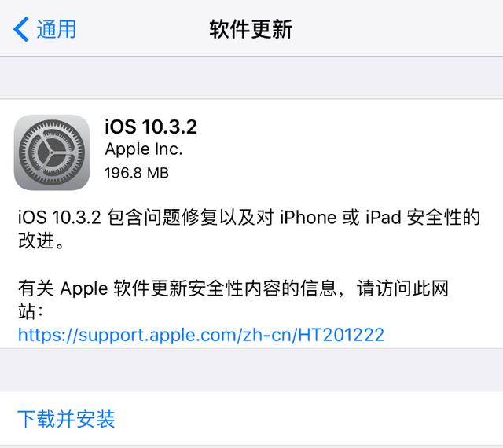Select the iOS 10.3.2 bold heading
This screenshot has height=448, width=503.
click(x=151, y=127)
